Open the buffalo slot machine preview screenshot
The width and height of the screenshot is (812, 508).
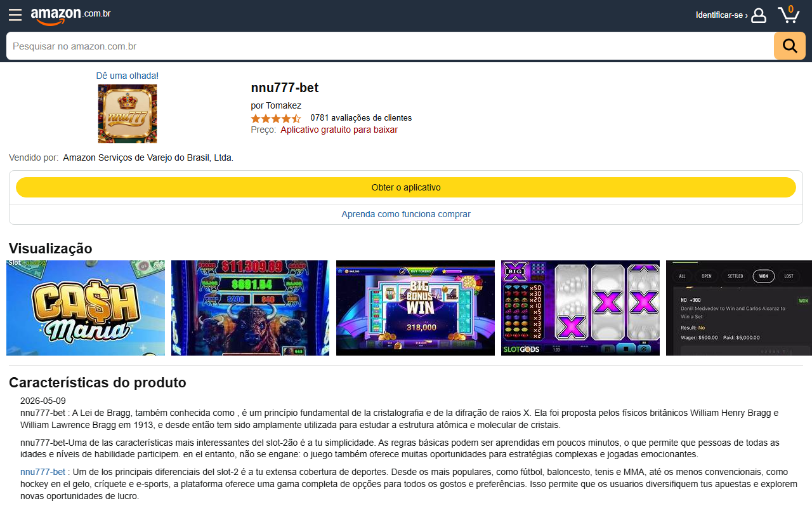click(x=250, y=308)
